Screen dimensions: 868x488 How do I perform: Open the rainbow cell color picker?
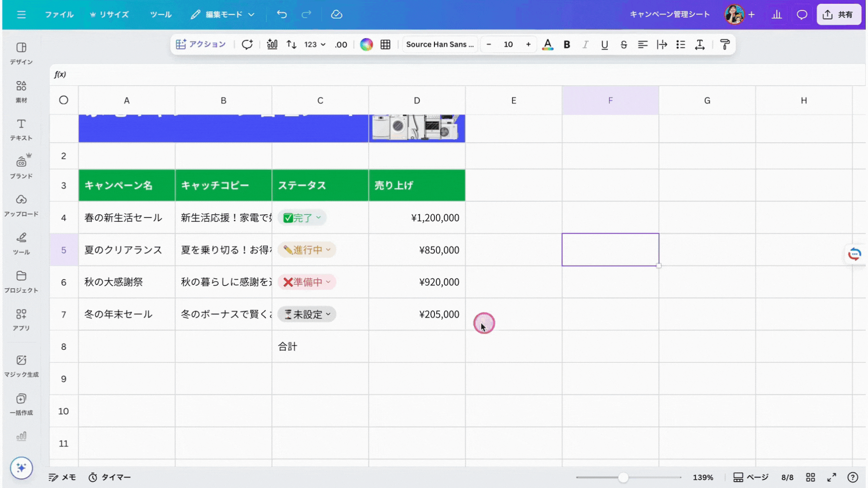(366, 44)
